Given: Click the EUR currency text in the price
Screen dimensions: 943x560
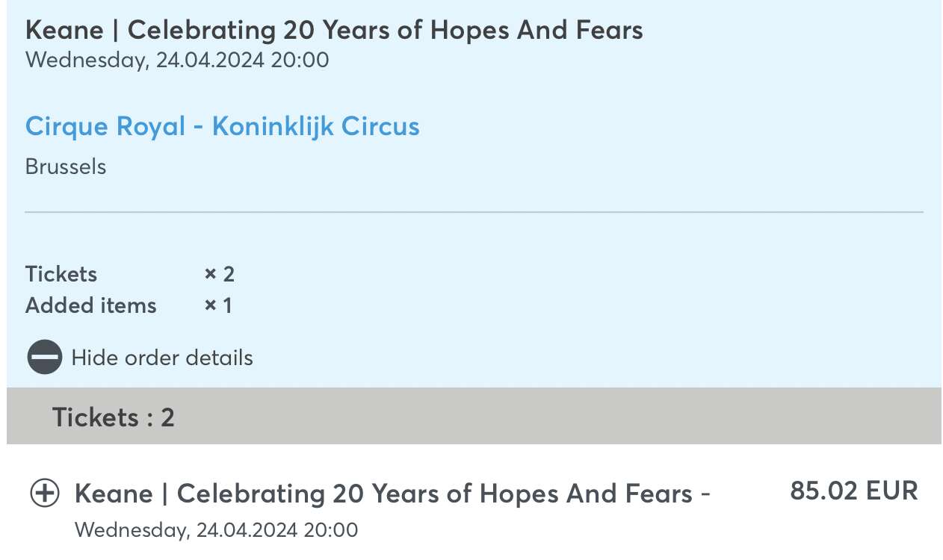Looking at the screenshot, I should (891, 491).
